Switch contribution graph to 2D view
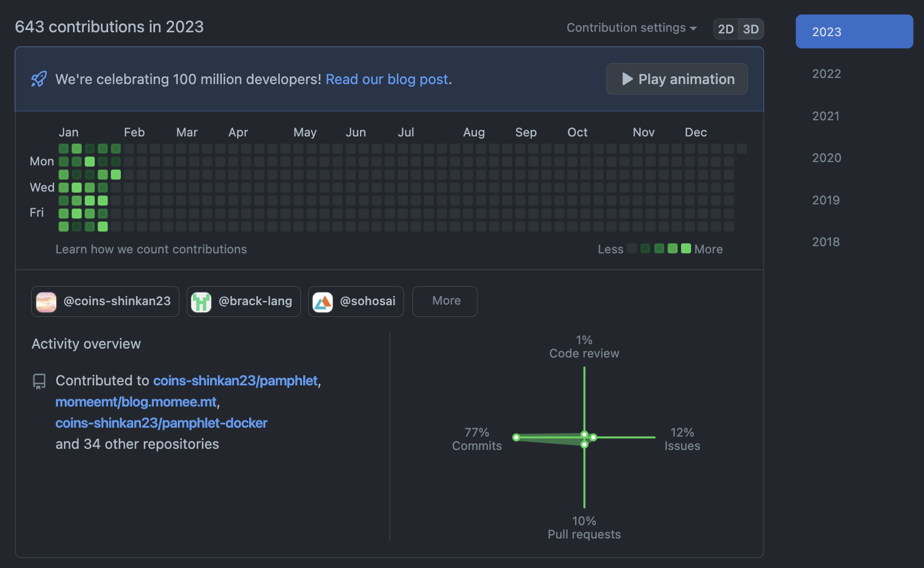This screenshot has height=568, width=924. 726,29
